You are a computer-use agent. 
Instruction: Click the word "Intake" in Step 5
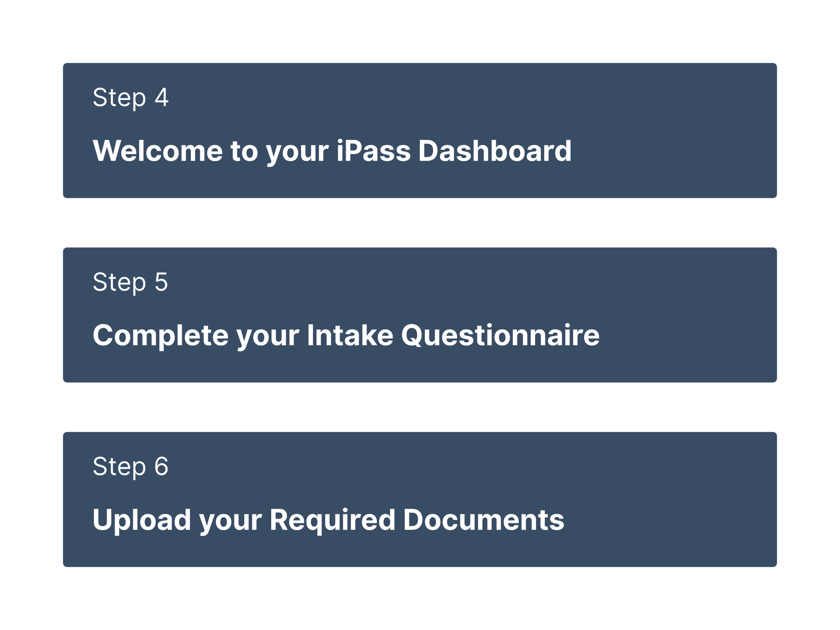tap(350, 335)
